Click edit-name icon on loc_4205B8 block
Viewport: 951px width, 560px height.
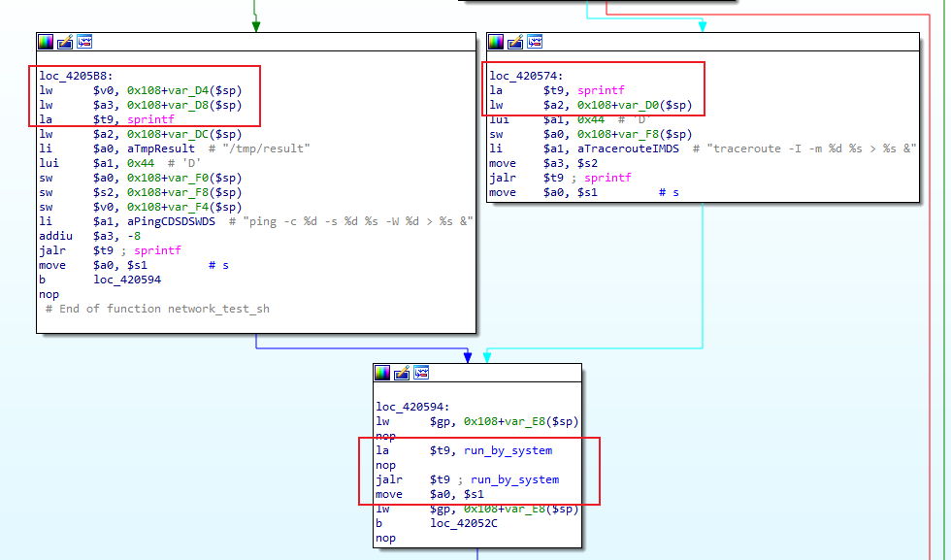pyautogui.click(x=65, y=42)
